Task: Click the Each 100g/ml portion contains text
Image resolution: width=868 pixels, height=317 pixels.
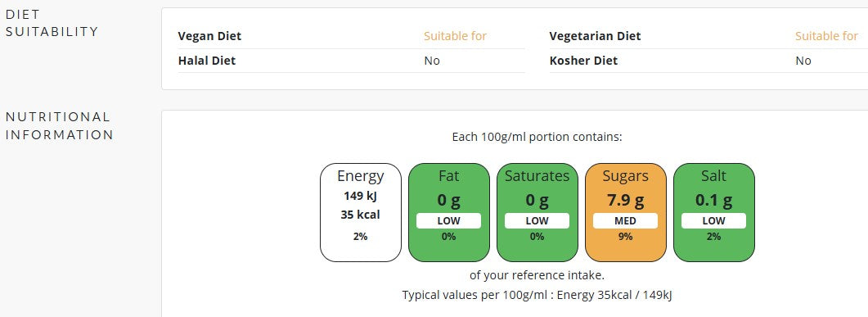Action: click(537, 137)
